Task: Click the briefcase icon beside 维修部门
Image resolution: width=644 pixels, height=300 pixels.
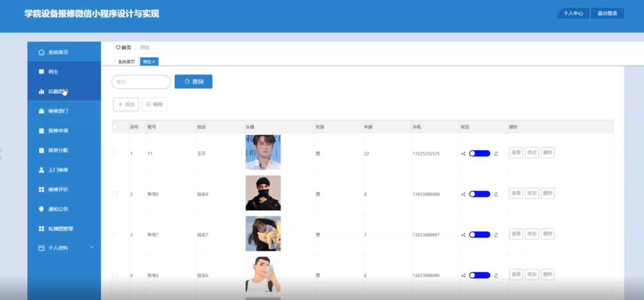Action: 41,111
